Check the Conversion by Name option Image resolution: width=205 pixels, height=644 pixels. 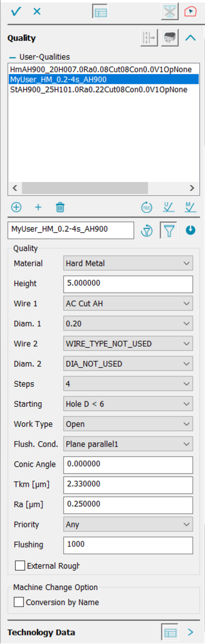click(x=19, y=602)
